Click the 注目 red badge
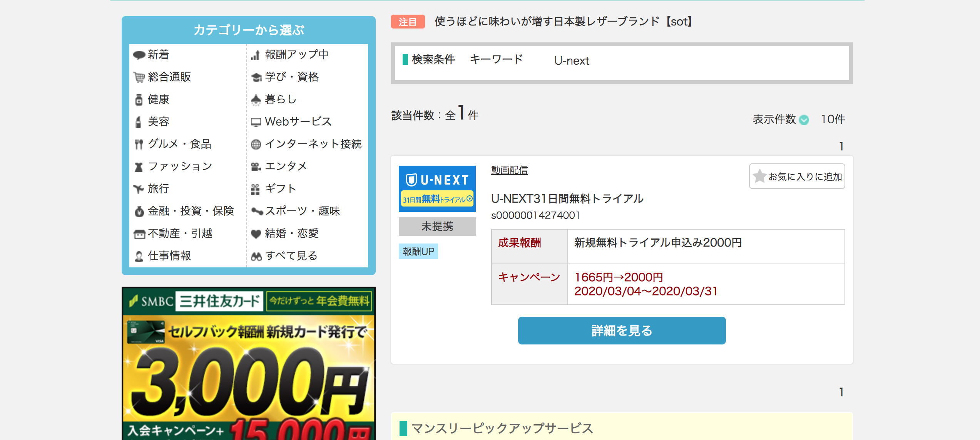The image size is (980, 440). coord(408,22)
